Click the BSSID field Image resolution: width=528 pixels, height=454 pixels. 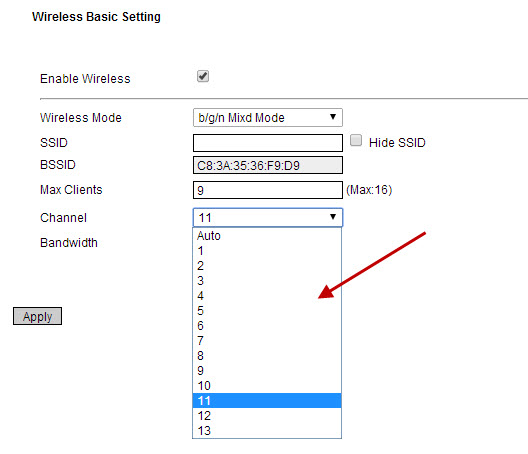[x=268, y=165]
